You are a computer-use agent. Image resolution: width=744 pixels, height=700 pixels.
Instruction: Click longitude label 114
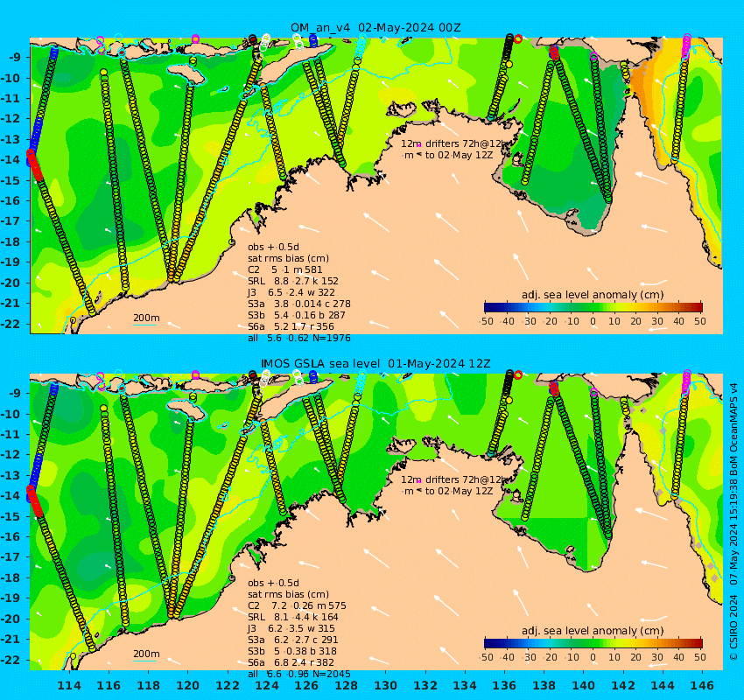(69, 685)
